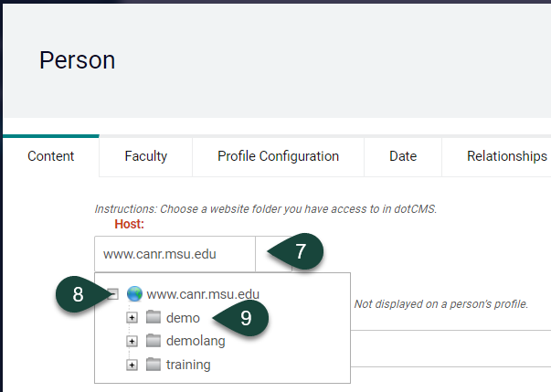Click the demo folder icon
The width and height of the screenshot is (551, 392).
tap(154, 318)
